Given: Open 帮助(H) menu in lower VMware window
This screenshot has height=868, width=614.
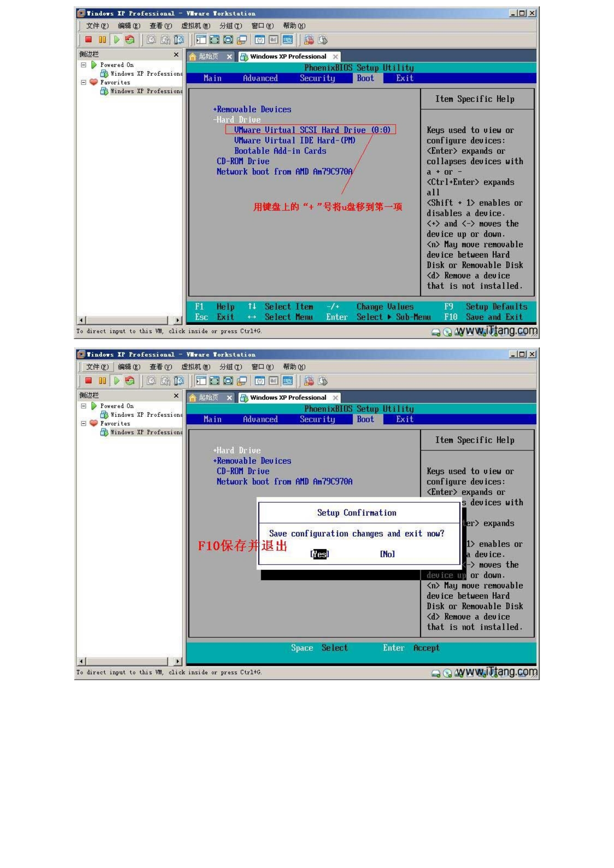Looking at the screenshot, I should coord(294,367).
